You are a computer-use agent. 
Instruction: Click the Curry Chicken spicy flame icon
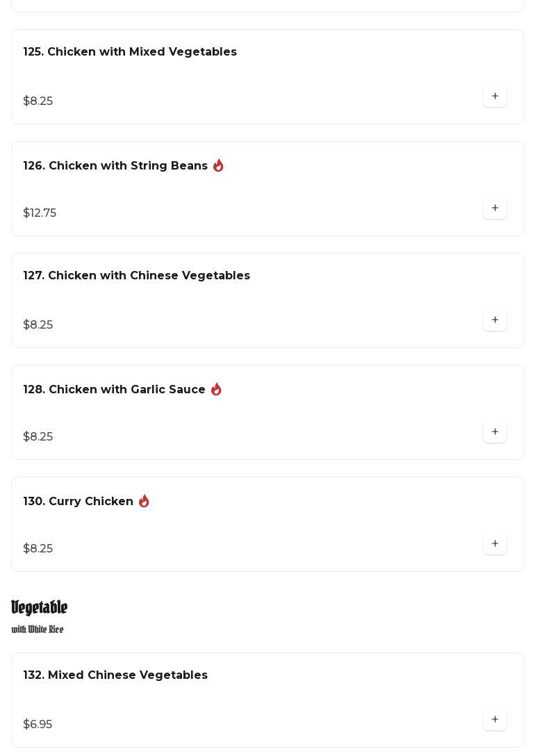[x=144, y=501]
